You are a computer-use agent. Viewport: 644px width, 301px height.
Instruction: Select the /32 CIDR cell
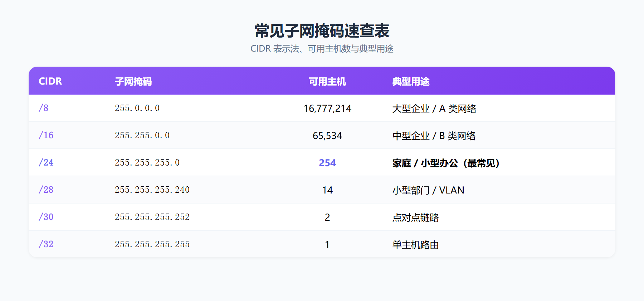[46, 244]
